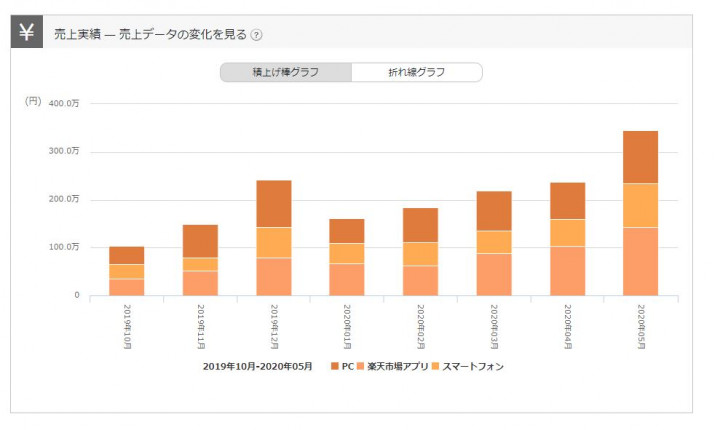Open the help question mark icon
This screenshot has height=430, width=720.
[256, 35]
